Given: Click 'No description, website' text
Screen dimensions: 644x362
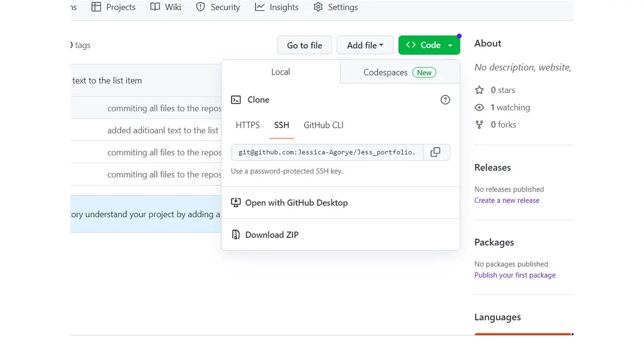Looking at the screenshot, I should [x=523, y=67].
